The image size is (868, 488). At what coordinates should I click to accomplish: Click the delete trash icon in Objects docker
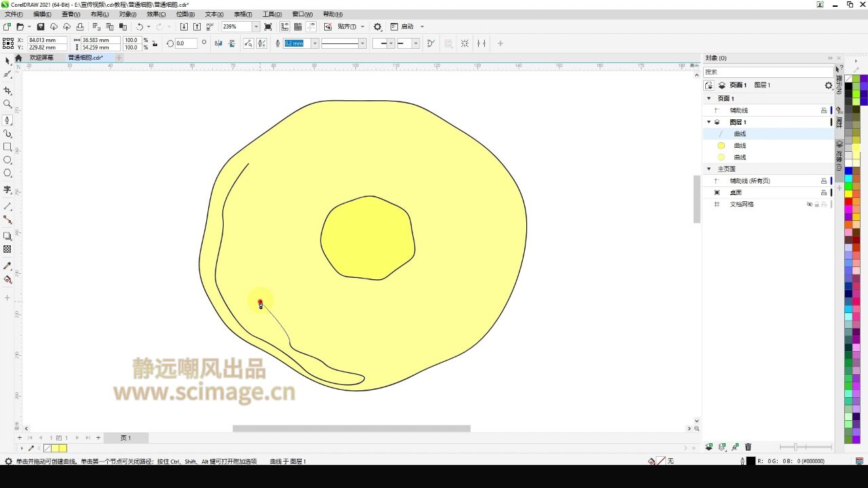tap(748, 447)
